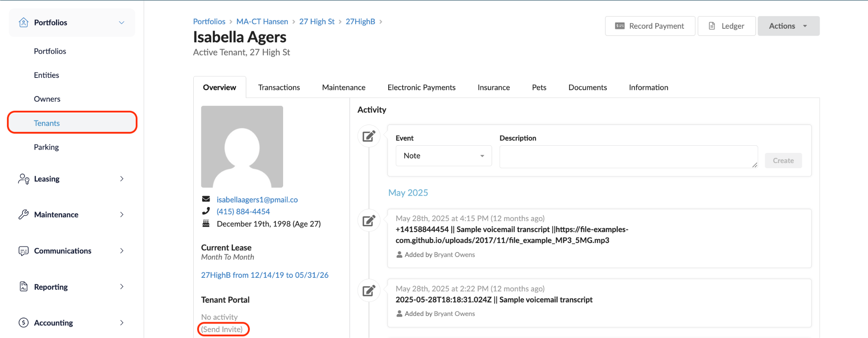
Task: Switch to the Overview tab
Action: coord(220,87)
